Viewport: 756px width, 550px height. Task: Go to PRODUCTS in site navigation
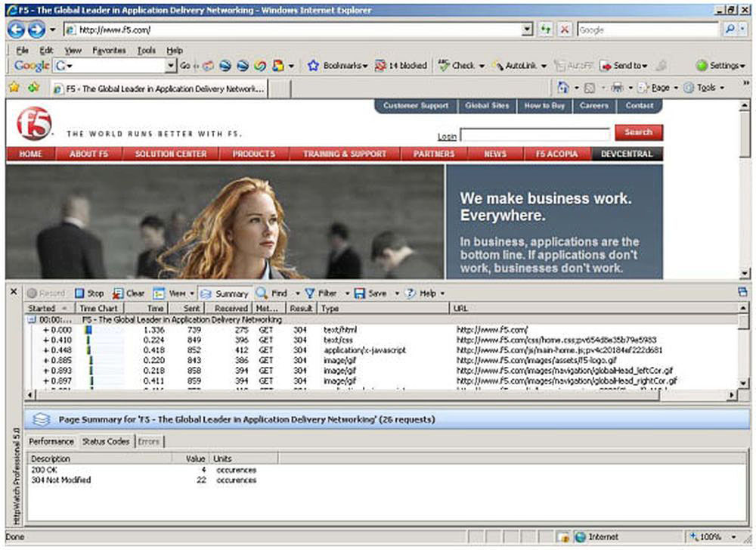point(253,154)
